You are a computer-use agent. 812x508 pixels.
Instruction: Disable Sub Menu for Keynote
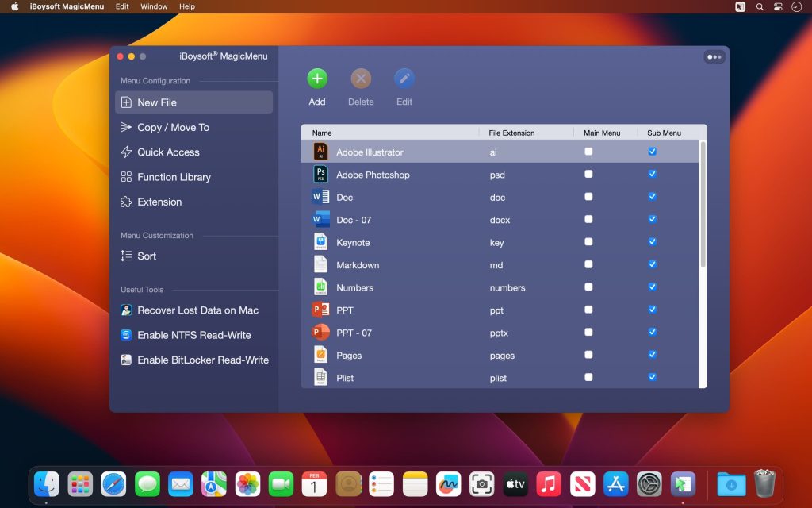click(652, 242)
